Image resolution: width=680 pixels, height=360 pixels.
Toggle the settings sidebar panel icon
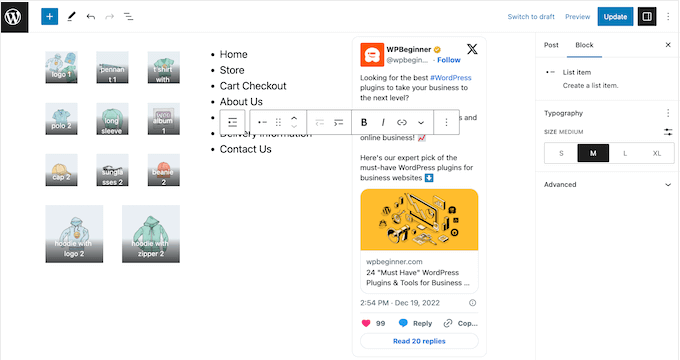pyautogui.click(x=647, y=16)
